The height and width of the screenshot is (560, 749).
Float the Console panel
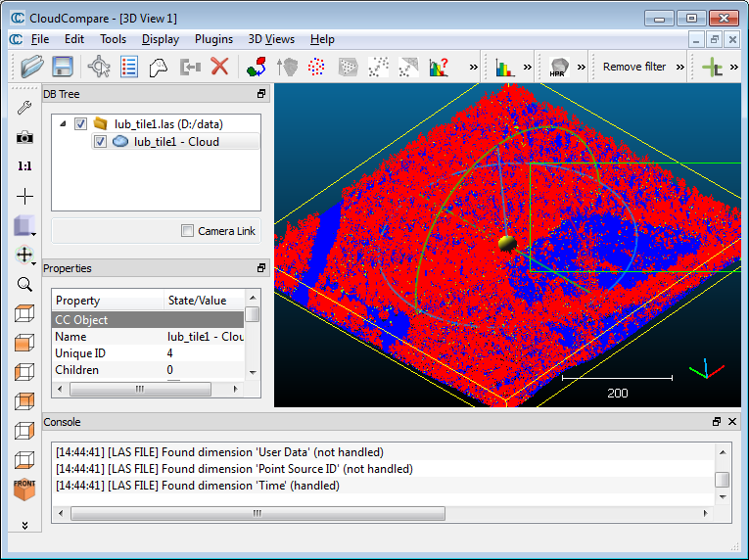[x=717, y=421]
